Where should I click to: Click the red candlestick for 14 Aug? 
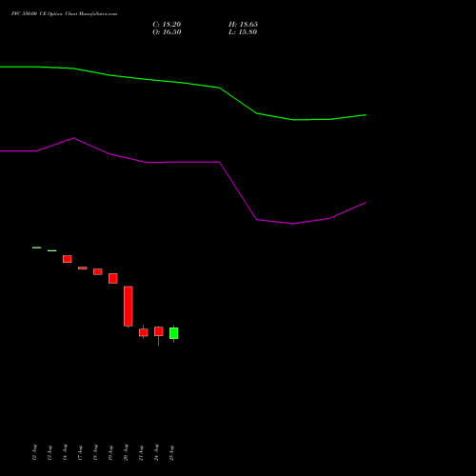click(x=68, y=259)
